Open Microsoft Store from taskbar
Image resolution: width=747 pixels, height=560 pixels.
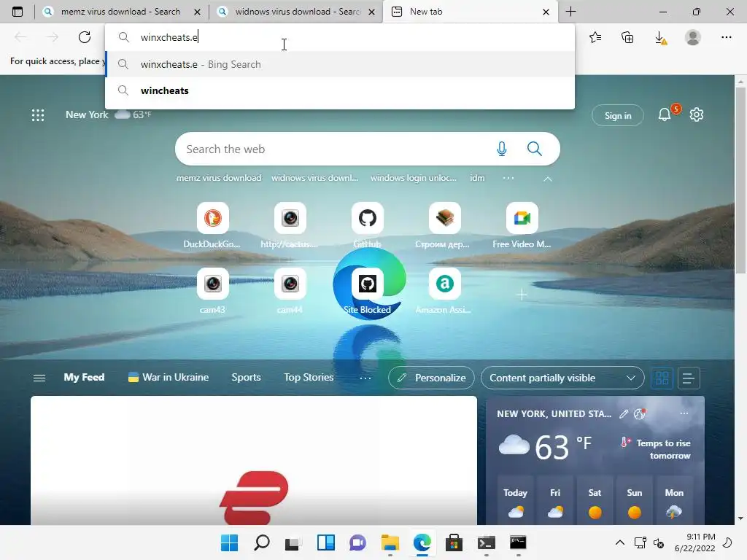[454, 542]
